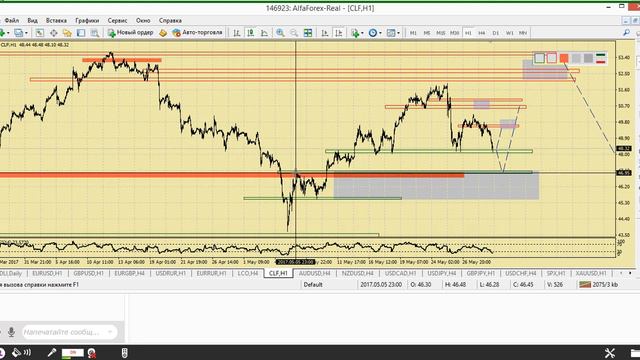Switch to the NZDUSD,H4 chart tab
Screen dimensions: 640x360
click(x=358, y=273)
